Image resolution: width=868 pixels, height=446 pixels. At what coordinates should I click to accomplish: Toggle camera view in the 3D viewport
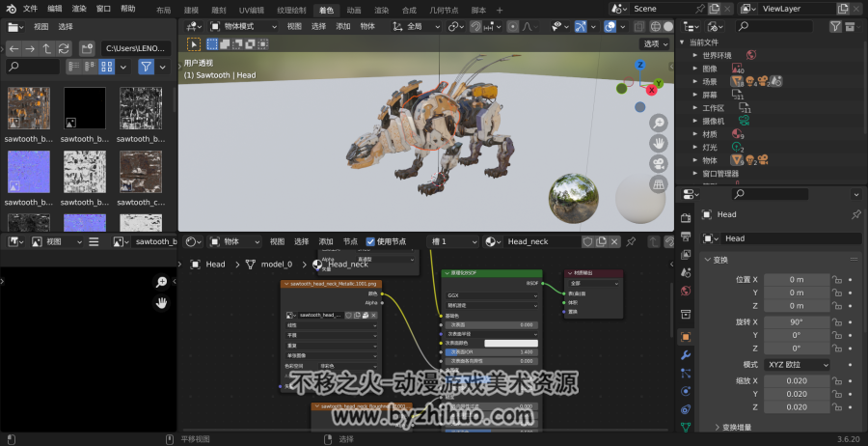click(658, 164)
